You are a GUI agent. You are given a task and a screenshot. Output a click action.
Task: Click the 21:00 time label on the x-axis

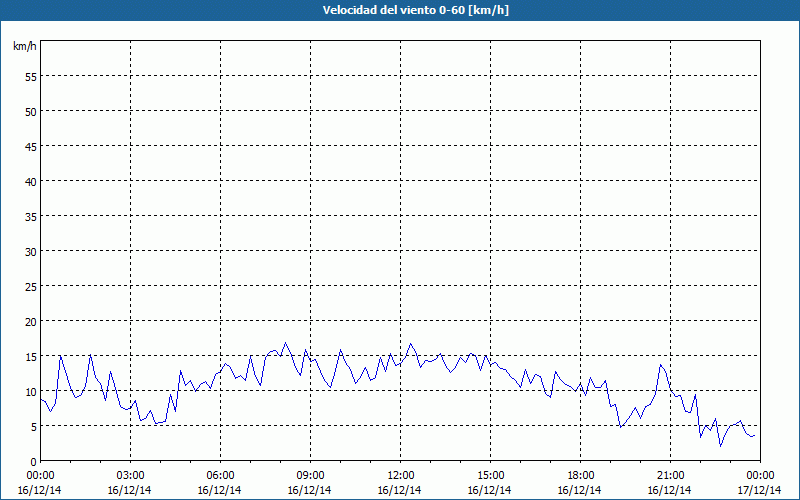pyautogui.click(x=670, y=476)
